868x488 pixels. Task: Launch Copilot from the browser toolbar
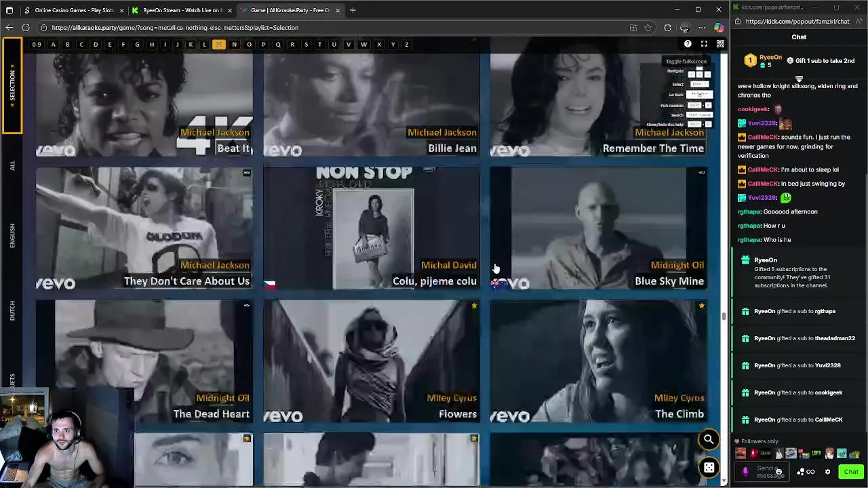coord(719,28)
